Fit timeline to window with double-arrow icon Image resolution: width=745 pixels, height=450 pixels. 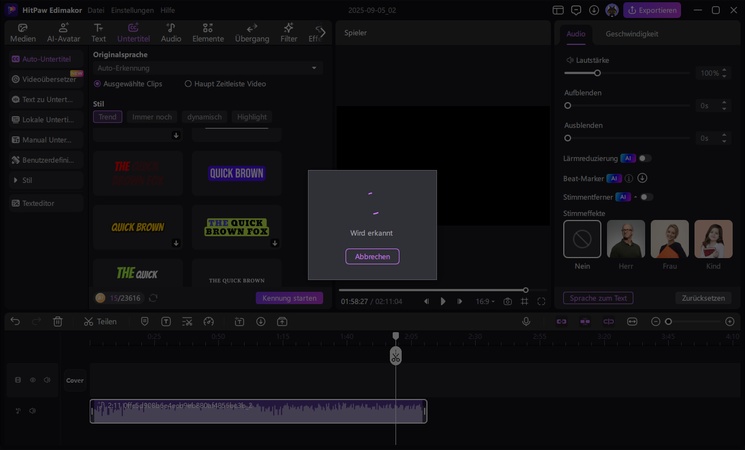[x=632, y=322]
